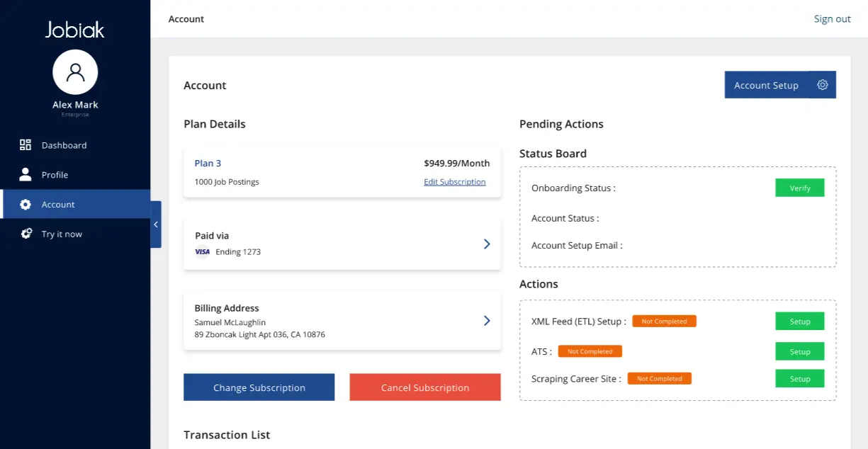This screenshot has height=449, width=868.
Task: Click Setup for XML Feed (ETL)
Action: tap(800, 321)
